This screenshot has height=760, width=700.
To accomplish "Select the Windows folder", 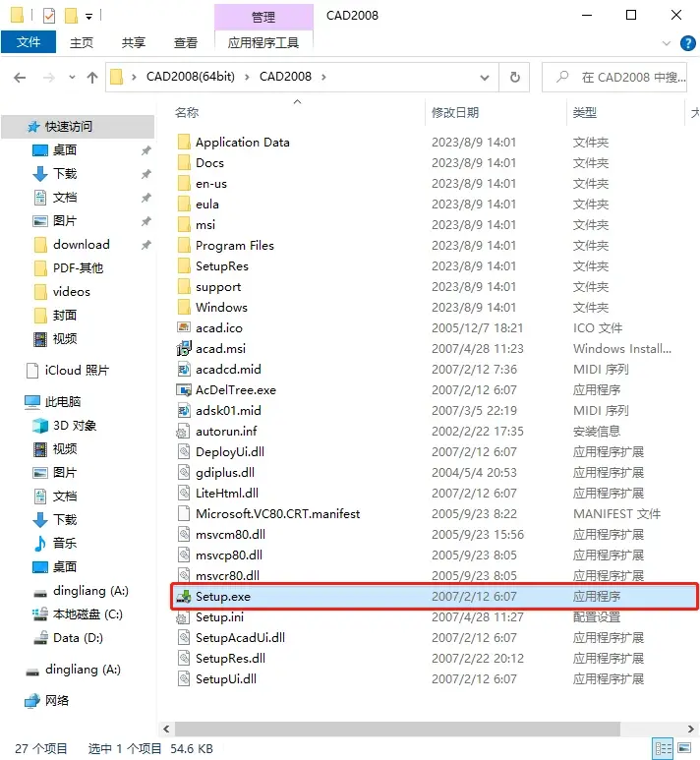I will 221,308.
